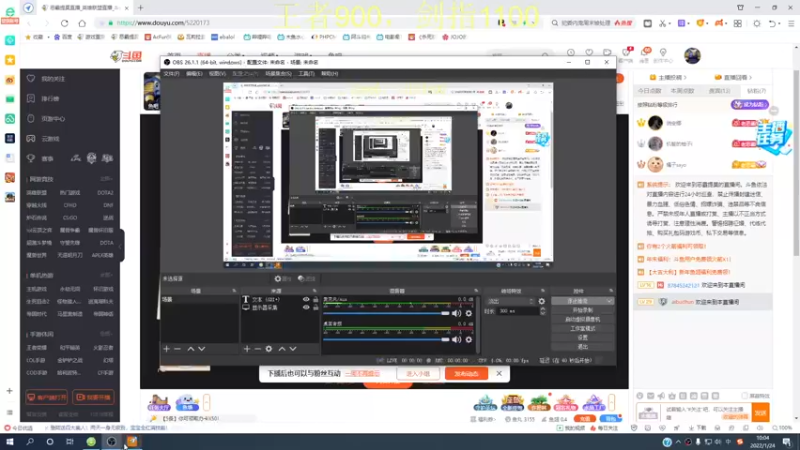800x450 pixels.
Task: Remove scene with the OBS scenes minus button
Action: coord(178,349)
